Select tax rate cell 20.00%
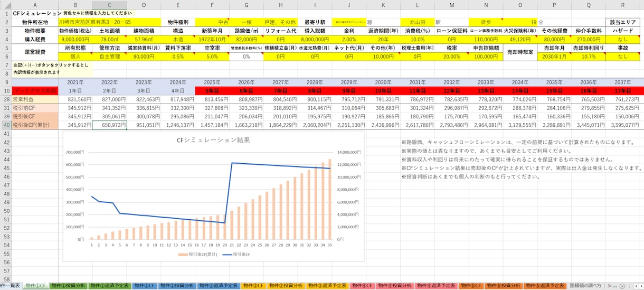Viewport: 644px width, 290px height. click(x=452, y=57)
